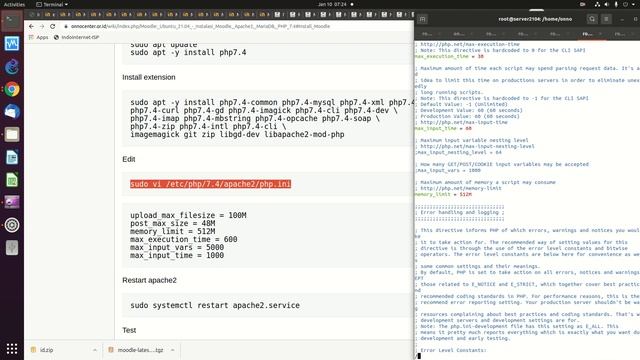Click the 'max_execution_time = 600' line
Screen dimensions: 640x360
[x=184, y=239]
